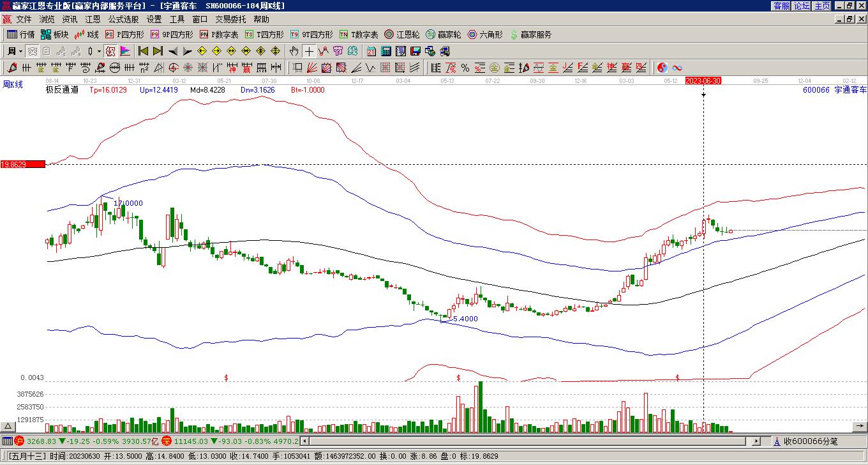The width and height of the screenshot is (868, 465).
Task: Click the scrollbar right arrow at bottom
Action: click(757, 441)
